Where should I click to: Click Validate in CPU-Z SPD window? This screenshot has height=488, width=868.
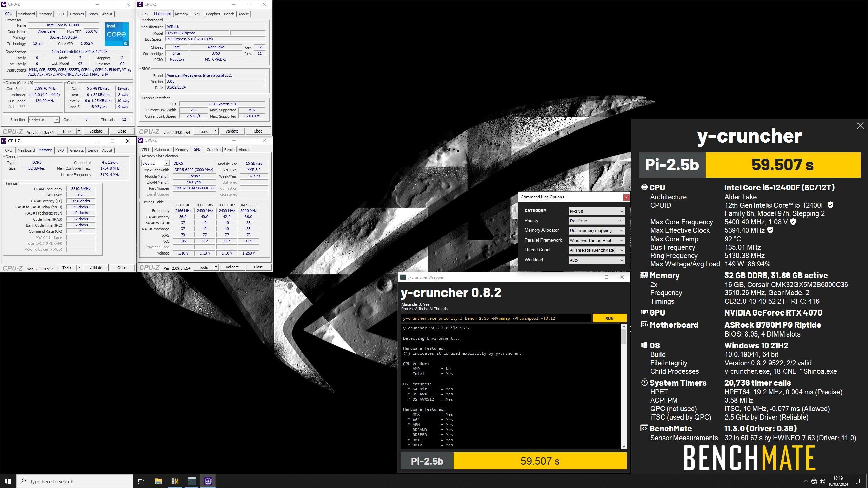tap(232, 267)
